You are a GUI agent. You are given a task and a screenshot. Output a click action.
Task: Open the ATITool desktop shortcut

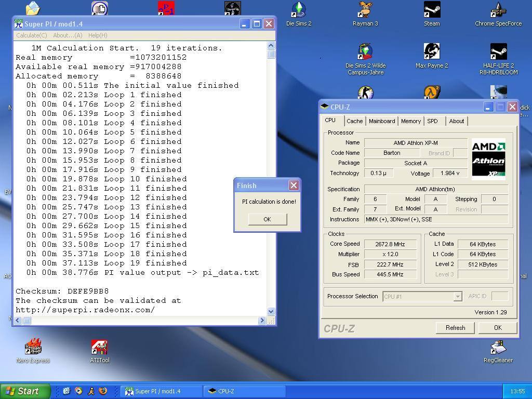point(99,351)
